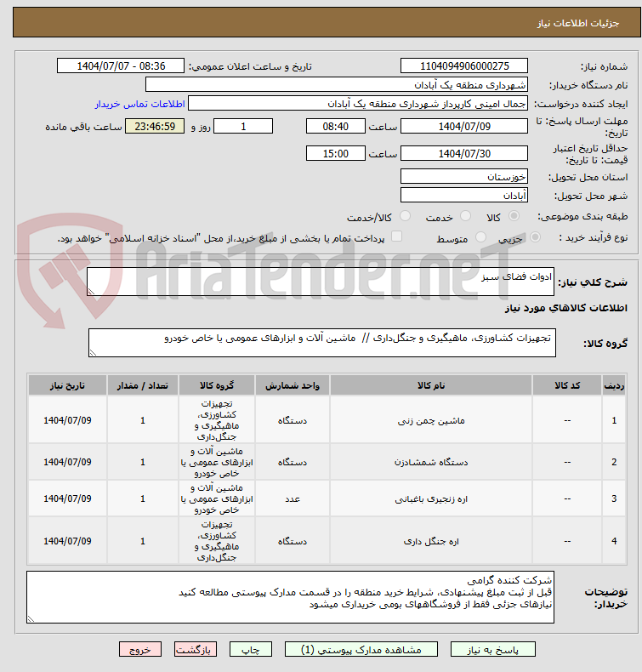Click the remaining time countdown 23:46:59
642x672 pixels.
[x=155, y=127]
